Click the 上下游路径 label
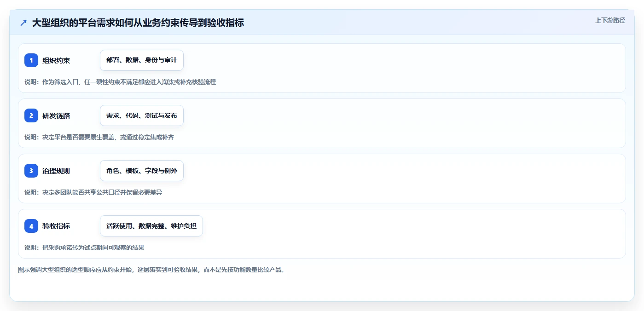Screen dimensions: 644x311 [x=610, y=20]
